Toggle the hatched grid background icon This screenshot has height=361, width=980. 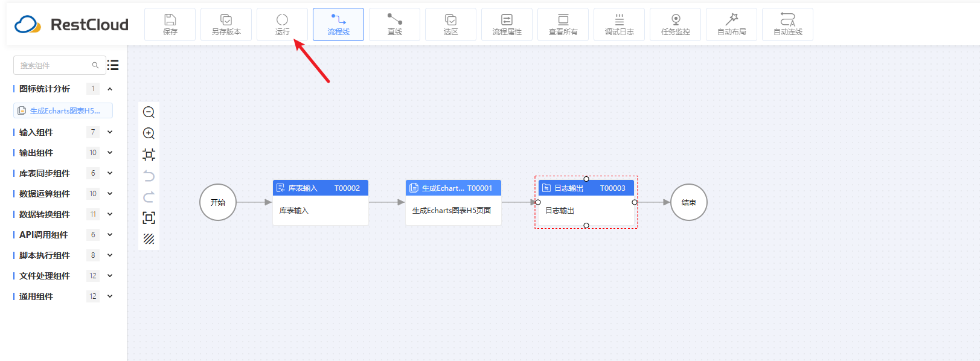click(x=149, y=239)
